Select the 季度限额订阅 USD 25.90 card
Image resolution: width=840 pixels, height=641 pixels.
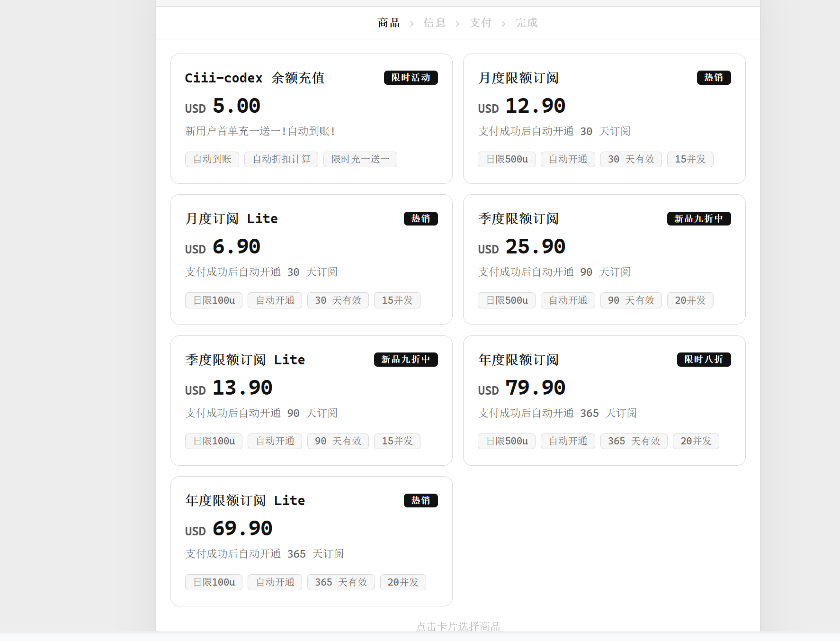604,259
